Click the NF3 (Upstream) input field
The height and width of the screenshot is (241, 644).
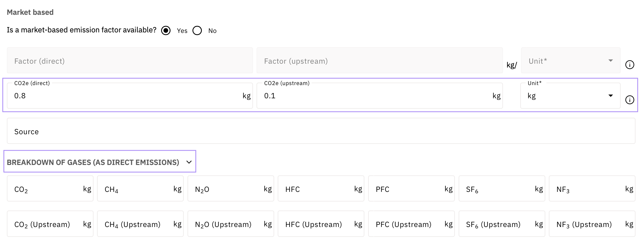pos(589,224)
